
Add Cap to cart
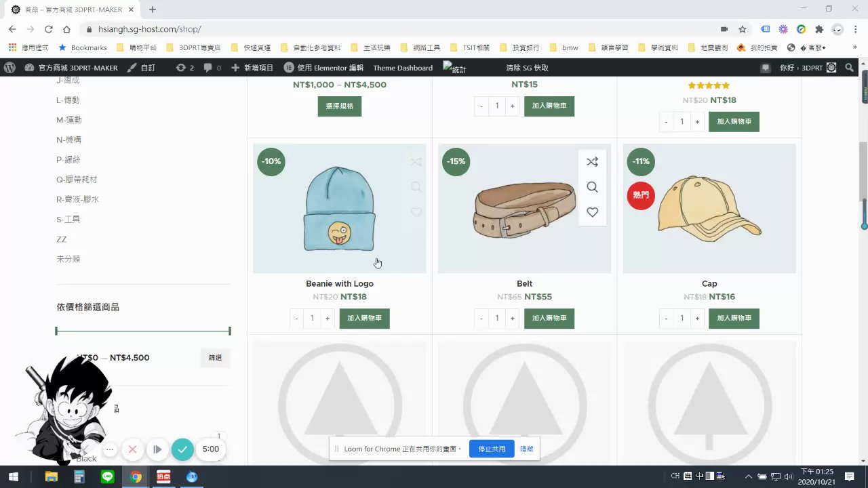[x=734, y=319]
